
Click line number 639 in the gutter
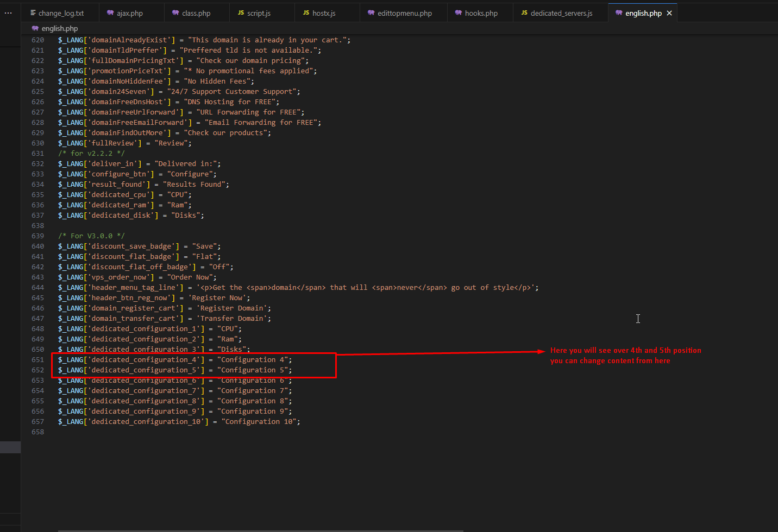click(37, 236)
